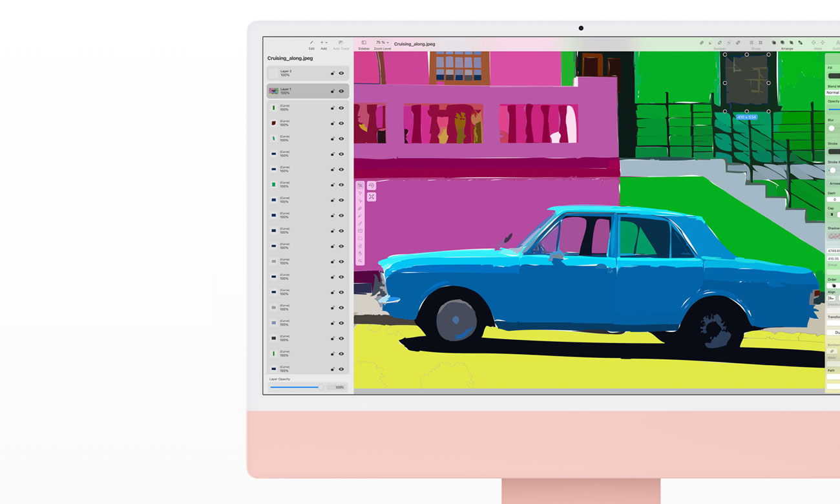
Task: Select the Scissors tool
Action: [360, 201]
